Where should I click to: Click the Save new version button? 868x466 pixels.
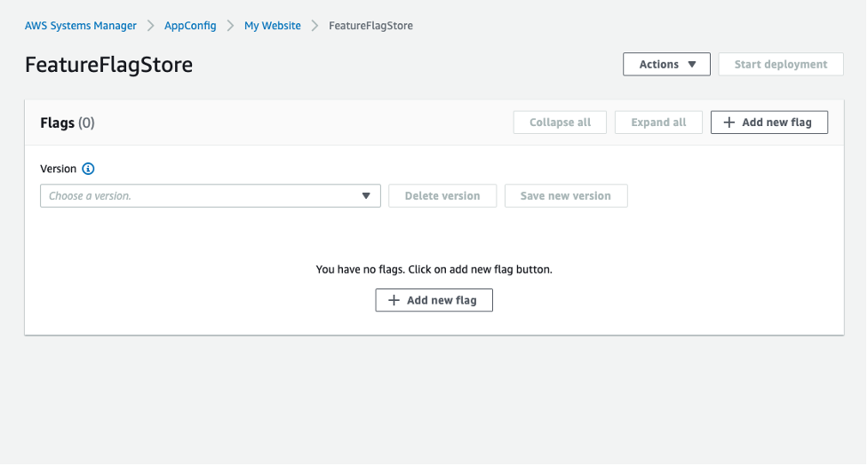pyautogui.click(x=566, y=196)
